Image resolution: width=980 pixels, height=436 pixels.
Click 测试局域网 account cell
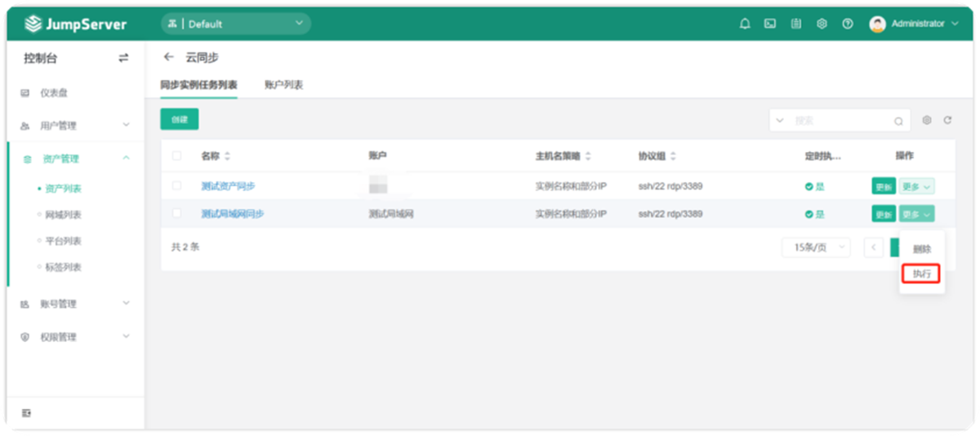391,214
